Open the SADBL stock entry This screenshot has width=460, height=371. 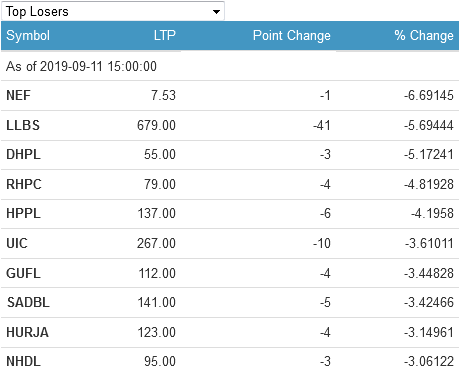tap(28, 303)
